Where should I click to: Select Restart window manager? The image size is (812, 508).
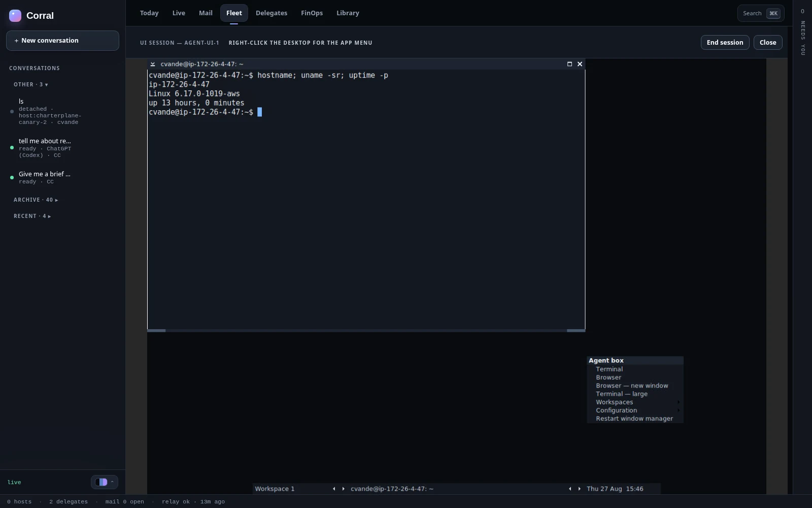(x=635, y=419)
